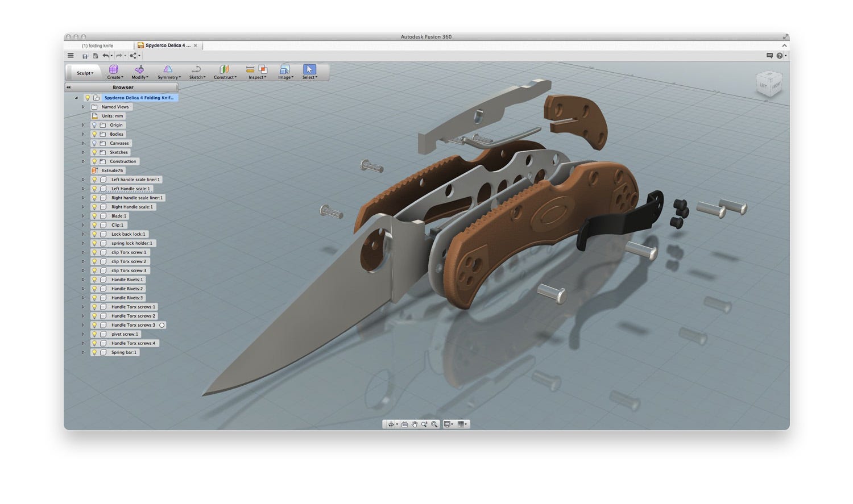Open the Symmetry tool icon

168,69
